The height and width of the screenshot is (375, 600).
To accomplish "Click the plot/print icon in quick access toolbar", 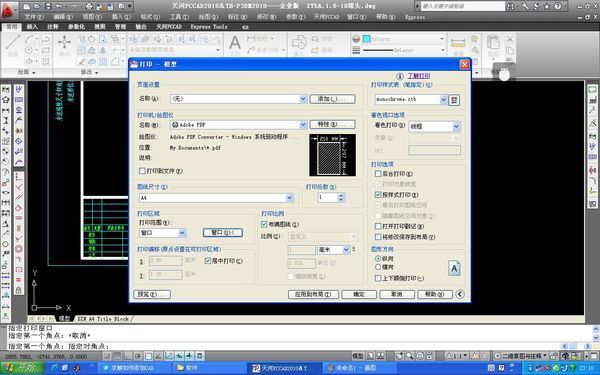I will pyautogui.click(x=89, y=7).
